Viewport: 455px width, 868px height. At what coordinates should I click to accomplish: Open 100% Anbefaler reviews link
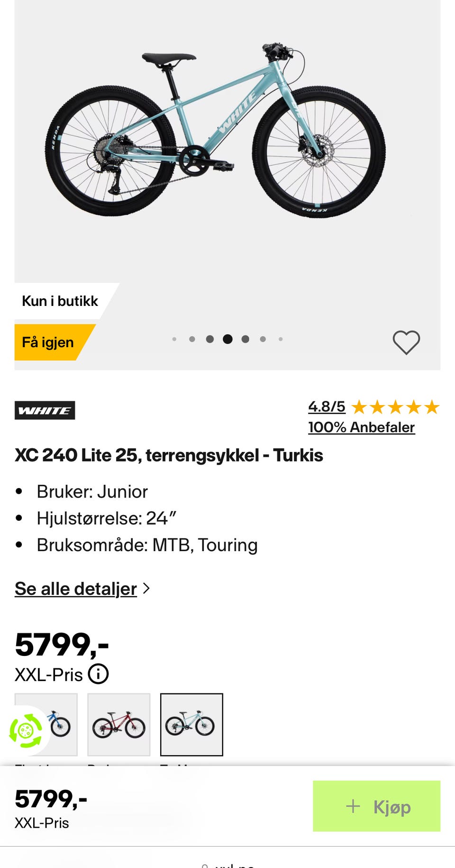point(361,427)
